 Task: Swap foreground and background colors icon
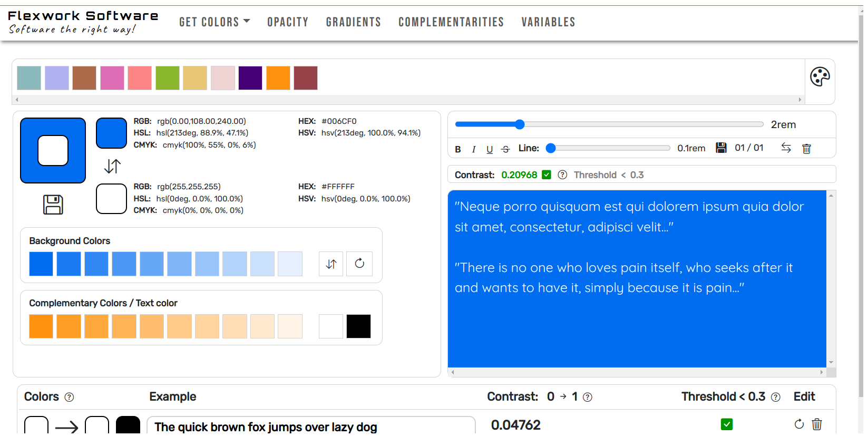point(112,166)
